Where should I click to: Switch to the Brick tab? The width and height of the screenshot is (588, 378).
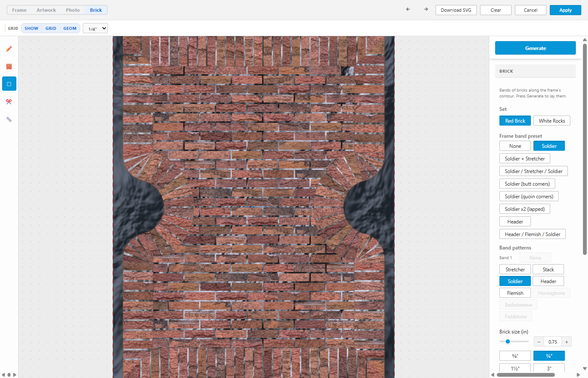click(96, 10)
